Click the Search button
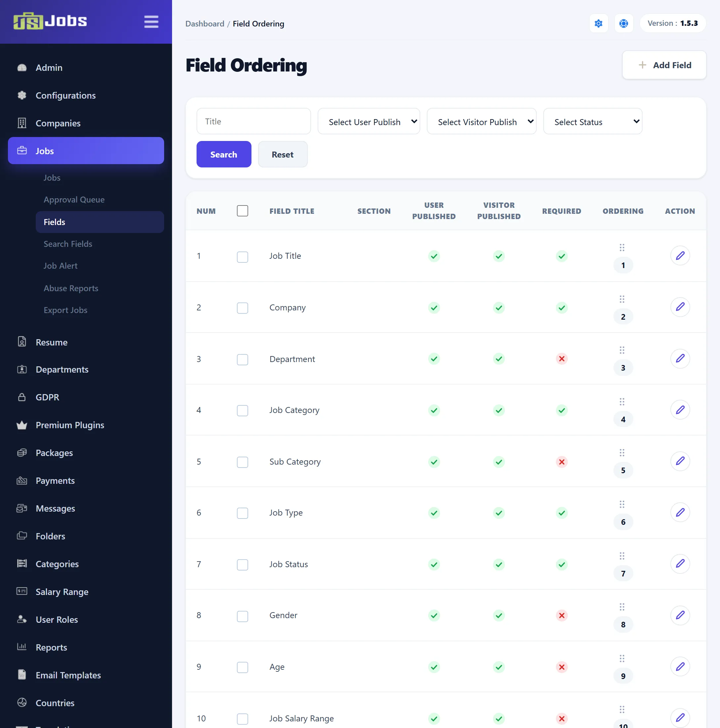Viewport: 720px width, 728px height. pos(224,154)
